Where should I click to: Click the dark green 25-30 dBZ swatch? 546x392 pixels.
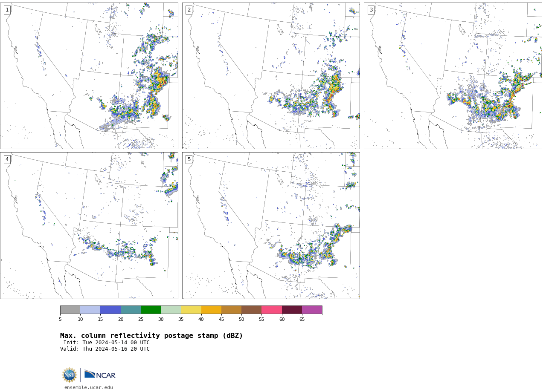[x=151, y=310]
